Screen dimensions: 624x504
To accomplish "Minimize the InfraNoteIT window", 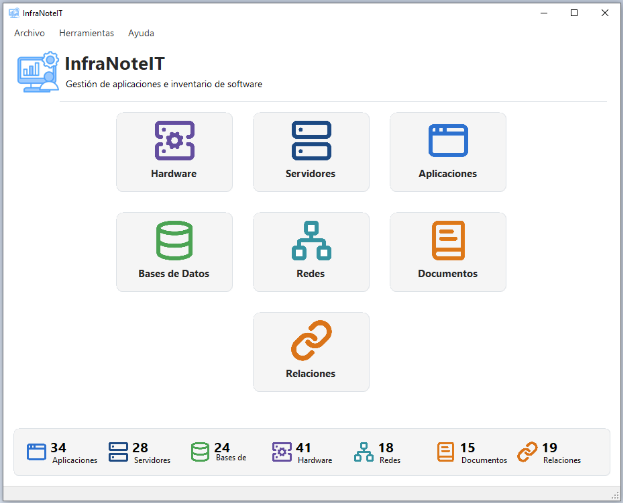I will (544, 13).
